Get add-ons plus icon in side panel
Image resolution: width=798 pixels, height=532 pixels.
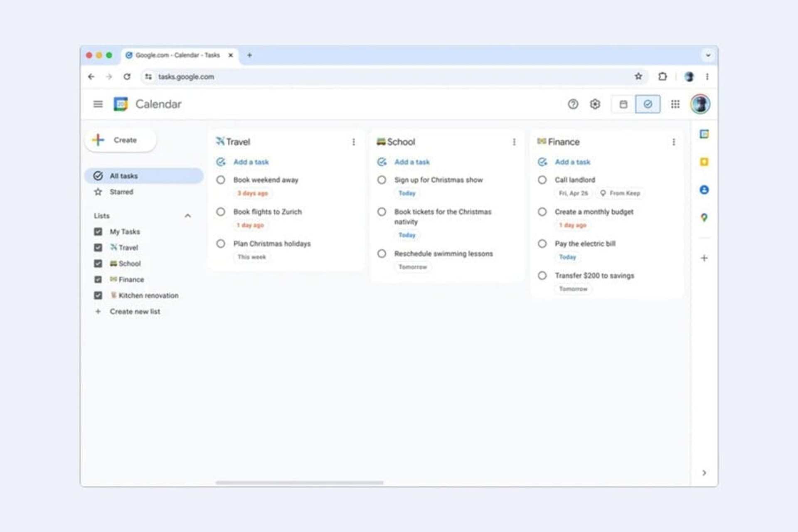tap(704, 258)
